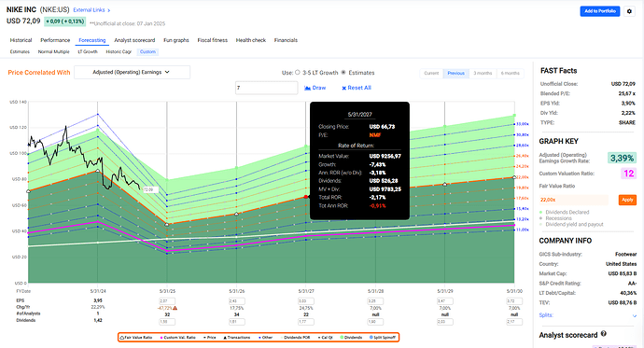Toggle Other in chart legend

tap(266, 338)
